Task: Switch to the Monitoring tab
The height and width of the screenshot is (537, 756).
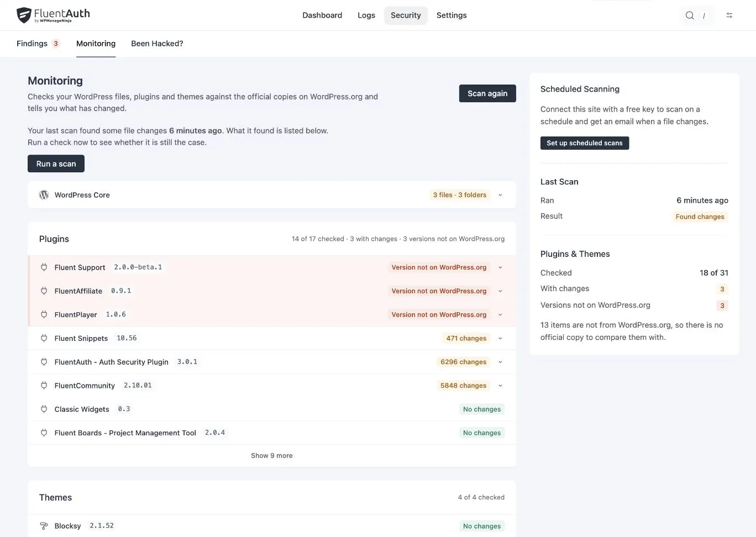Action: click(96, 44)
